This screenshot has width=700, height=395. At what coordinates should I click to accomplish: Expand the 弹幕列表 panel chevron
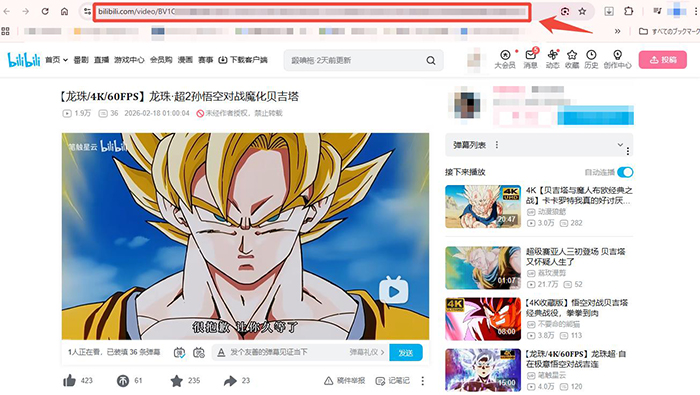pyautogui.click(x=620, y=145)
